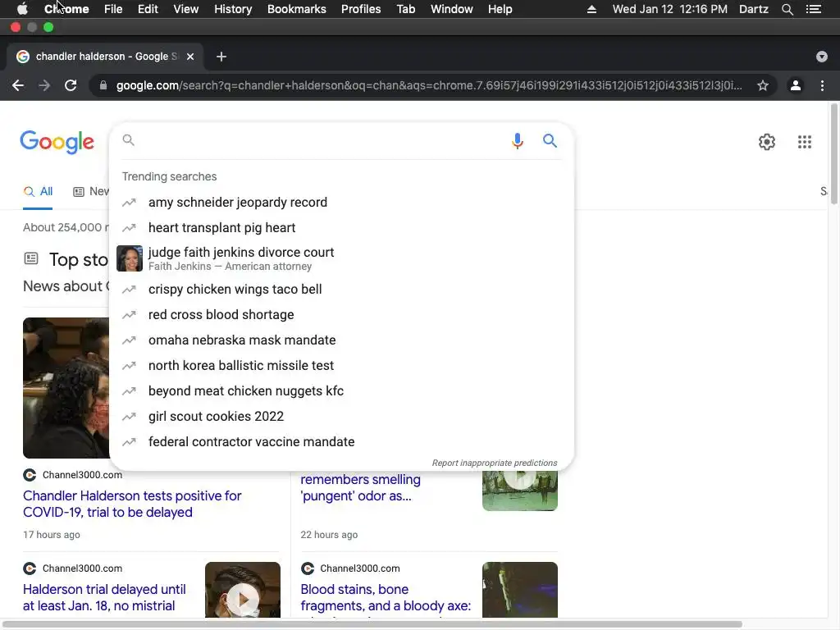The width and height of the screenshot is (840, 630).
Task: Click the blue search magnifier button
Action: (550, 140)
